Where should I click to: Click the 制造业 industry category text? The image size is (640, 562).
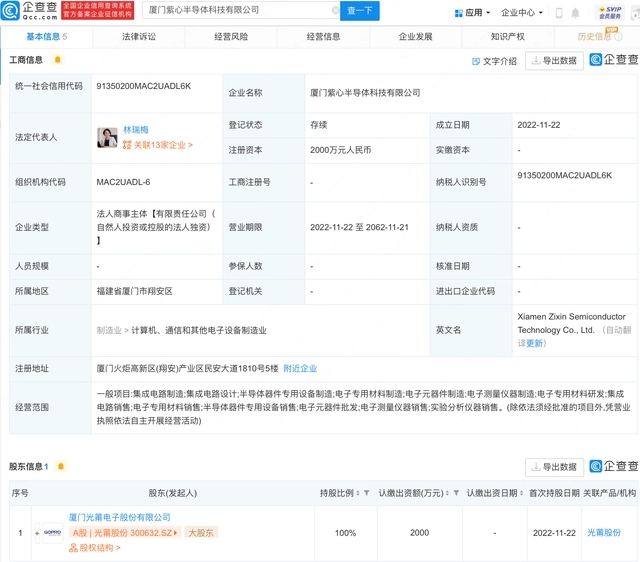click(x=109, y=330)
